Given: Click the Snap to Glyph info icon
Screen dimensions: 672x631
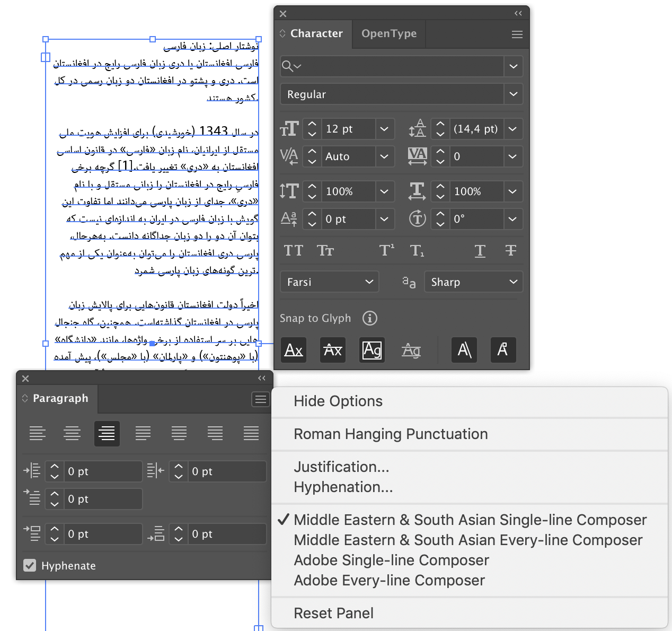Looking at the screenshot, I should pos(369,318).
